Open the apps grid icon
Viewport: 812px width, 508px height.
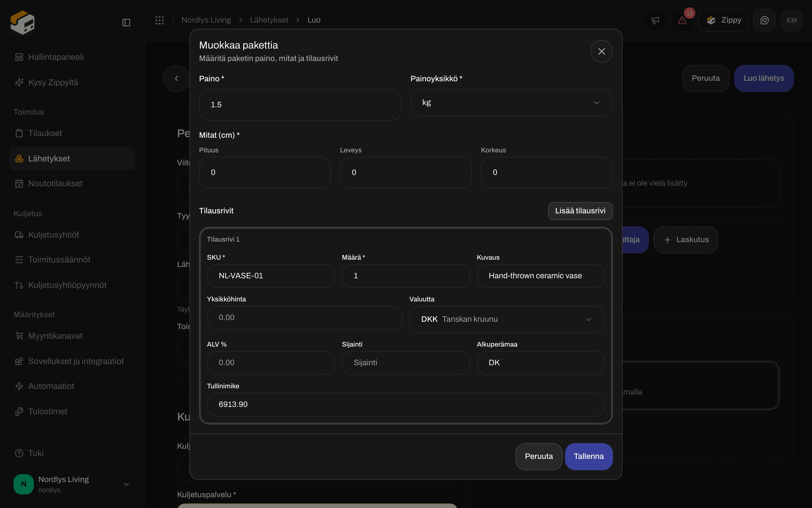click(x=159, y=20)
